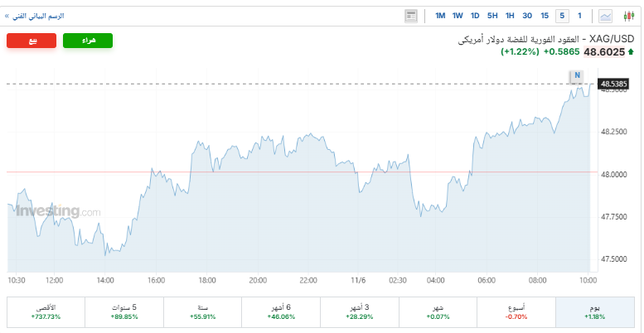
Task: Switch to the week (أسبوع) period tab
Action: click(x=516, y=311)
